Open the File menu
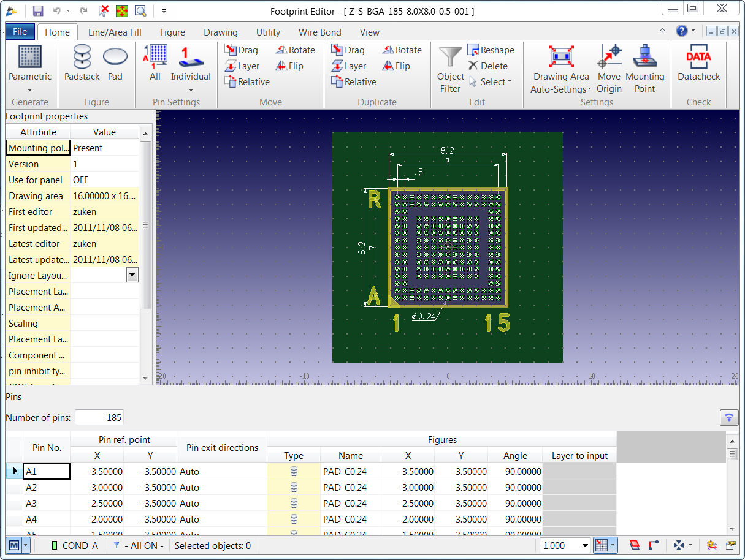 [20, 32]
